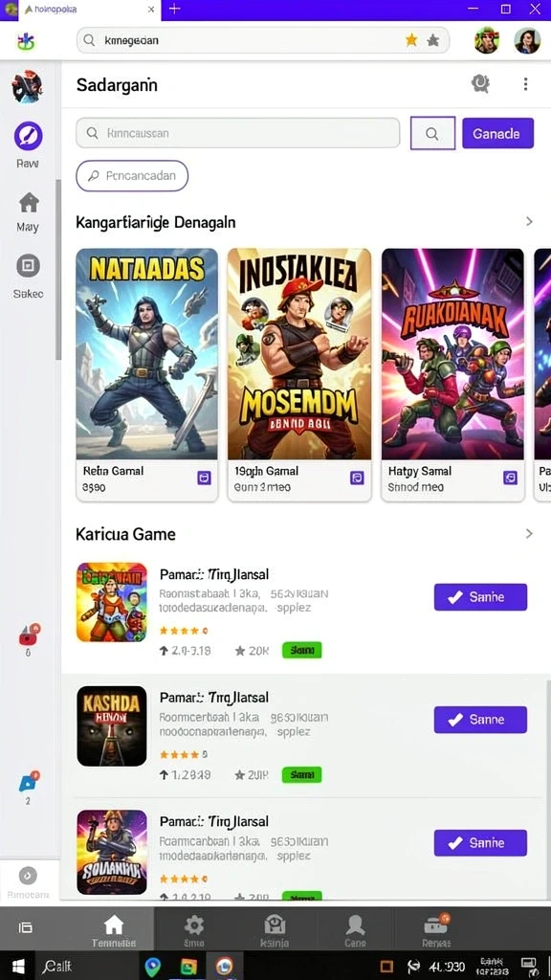Click the magnifier search button with outline

pyautogui.click(x=432, y=133)
